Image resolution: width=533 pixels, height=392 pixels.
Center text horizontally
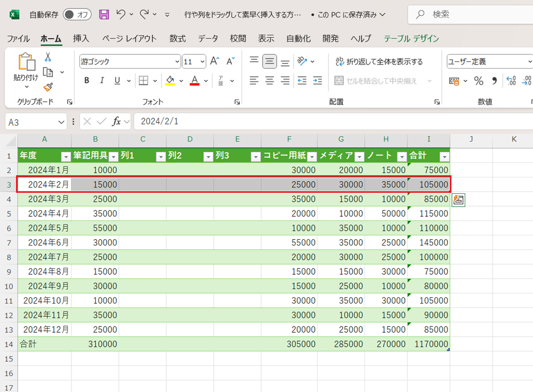270,80
